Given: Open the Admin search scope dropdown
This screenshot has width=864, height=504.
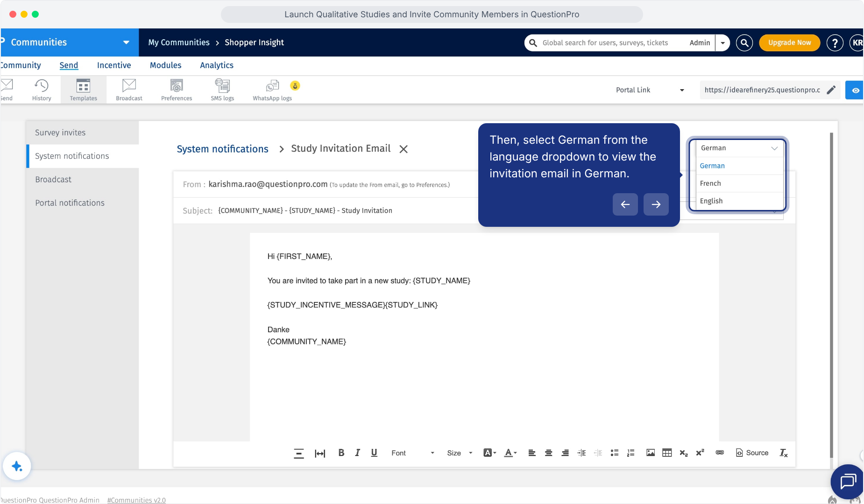Looking at the screenshot, I should click(x=722, y=43).
